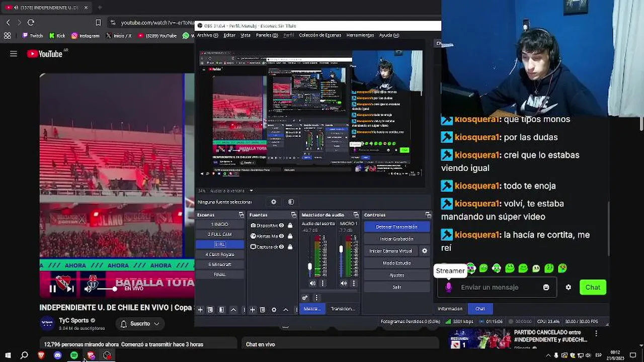Open properties gear beside 'Ninguna fuente seleccionada'
This screenshot has width=644, height=362.
274,202
